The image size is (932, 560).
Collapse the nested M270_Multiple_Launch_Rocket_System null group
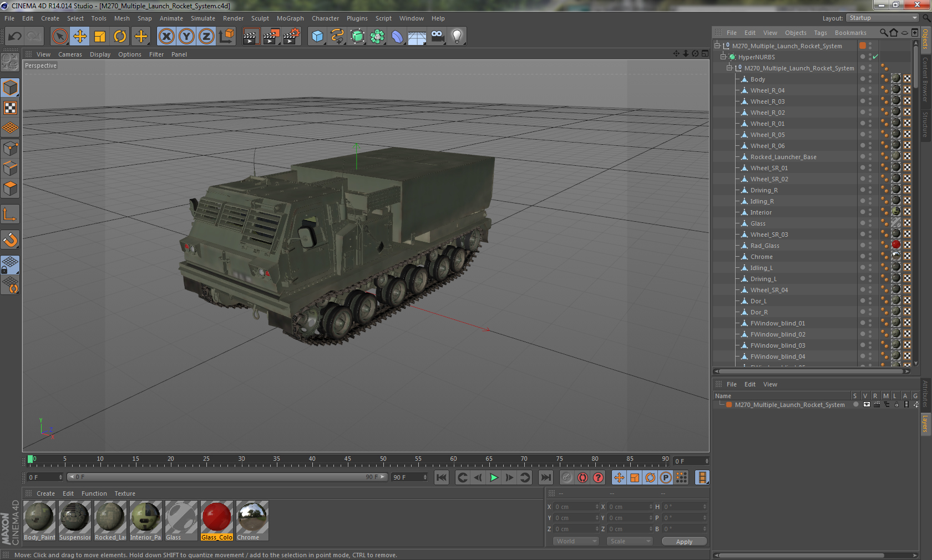730,68
